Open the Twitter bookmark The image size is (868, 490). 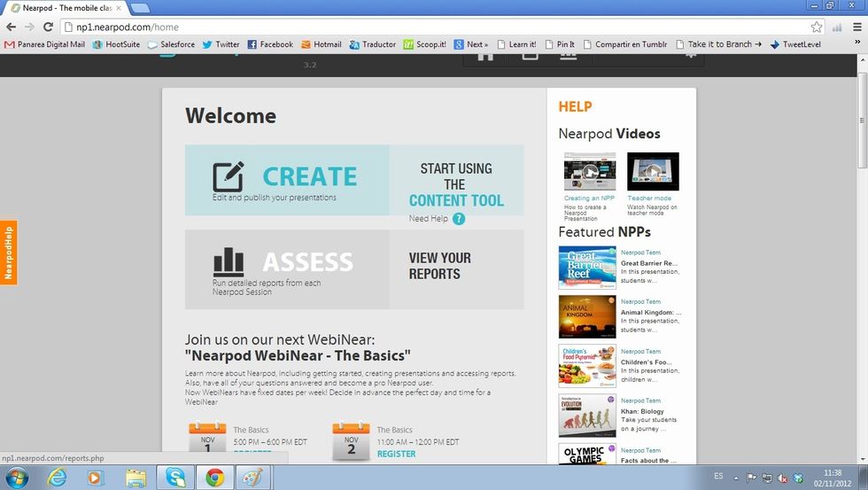[x=221, y=44]
